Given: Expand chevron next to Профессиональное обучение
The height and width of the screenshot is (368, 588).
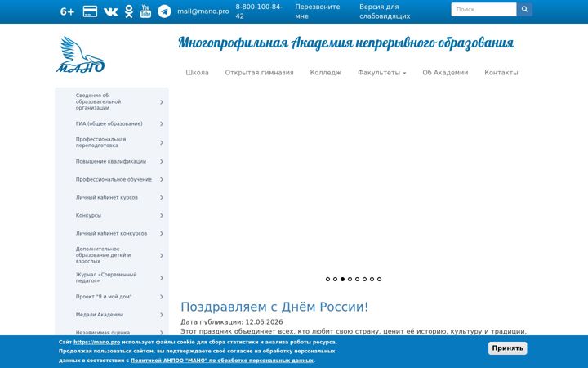Looking at the screenshot, I should 162,179.
